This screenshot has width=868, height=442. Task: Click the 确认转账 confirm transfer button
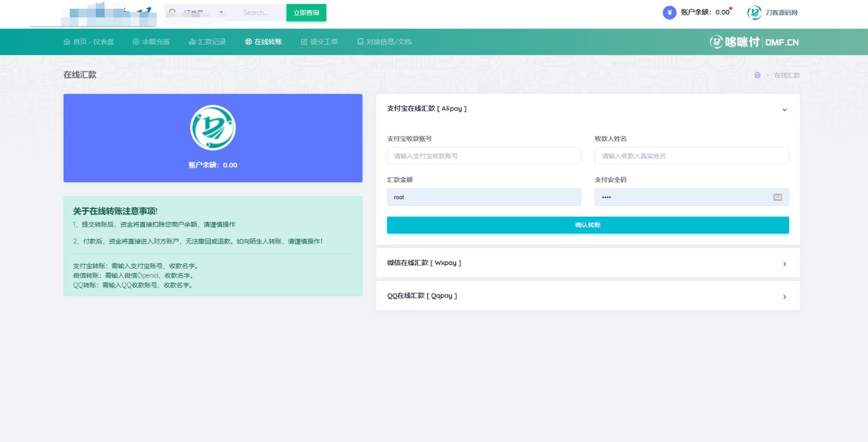click(588, 225)
